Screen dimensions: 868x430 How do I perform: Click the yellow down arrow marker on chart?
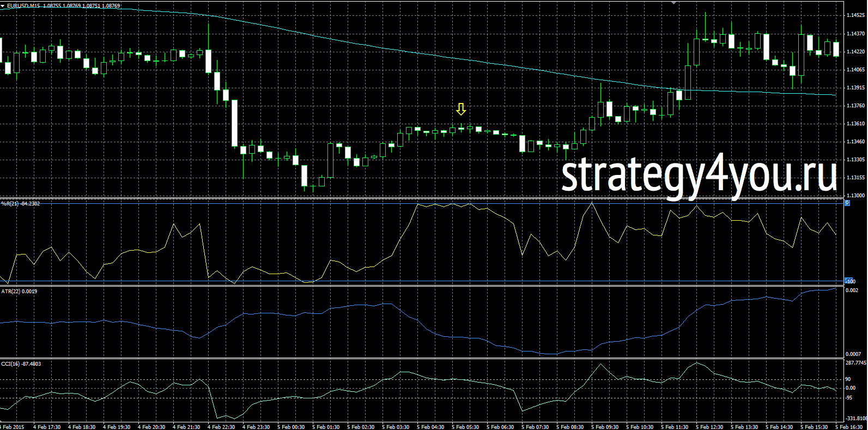461,110
